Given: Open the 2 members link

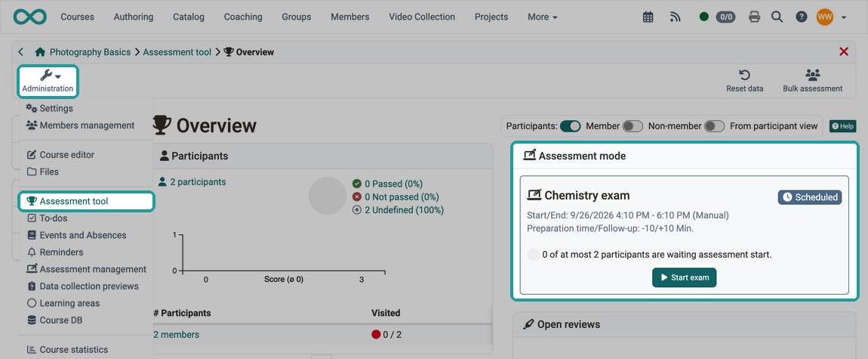Looking at the screenshot, I should point(176,335).
